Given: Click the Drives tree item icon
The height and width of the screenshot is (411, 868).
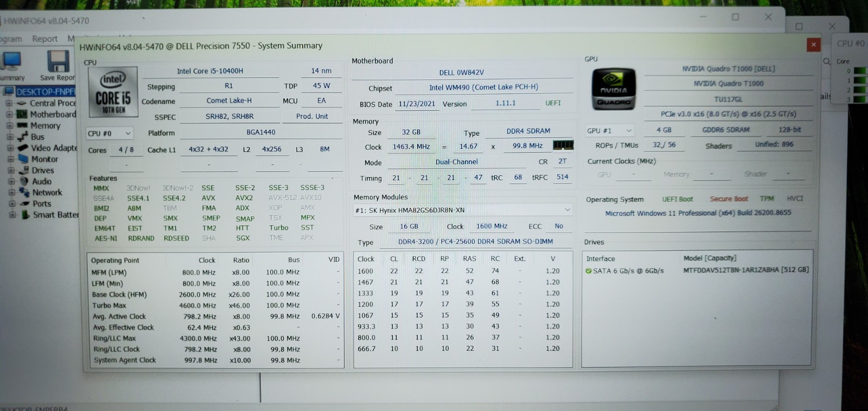Looking at the screenshot, I should tap(23, 170).
